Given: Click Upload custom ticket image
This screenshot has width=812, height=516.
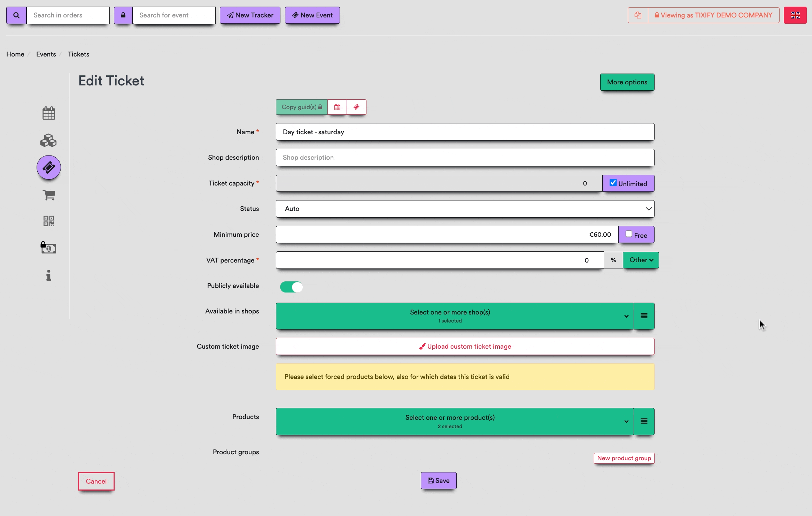Looking at the screenshot, I should (x=465, y=347).
